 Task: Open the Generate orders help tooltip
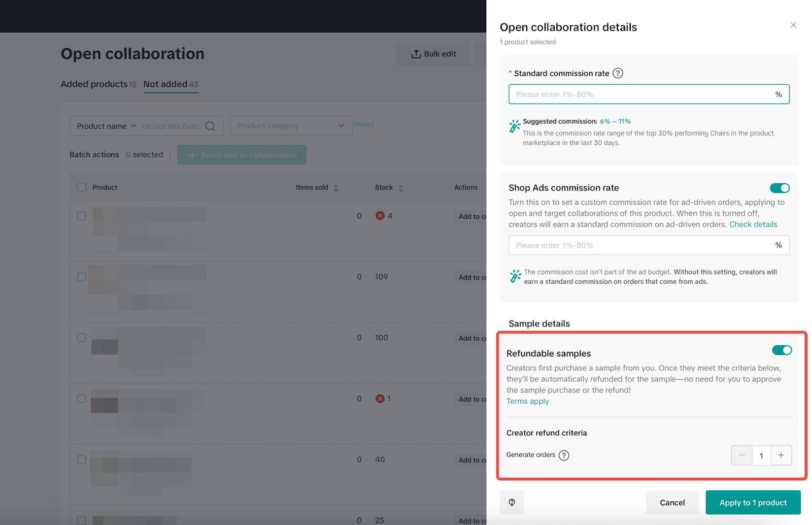tap(564, 455)
